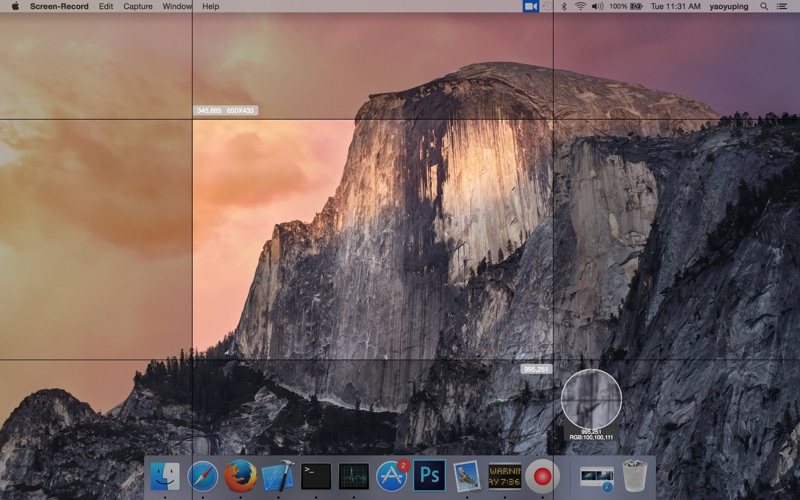The image size is (800, 500).
Task: Open the Screen-Record application menu
Action: 59,6
